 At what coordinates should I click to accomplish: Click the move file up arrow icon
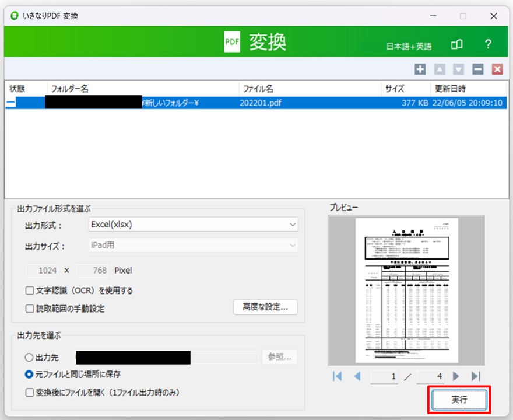tap(440, 69)
